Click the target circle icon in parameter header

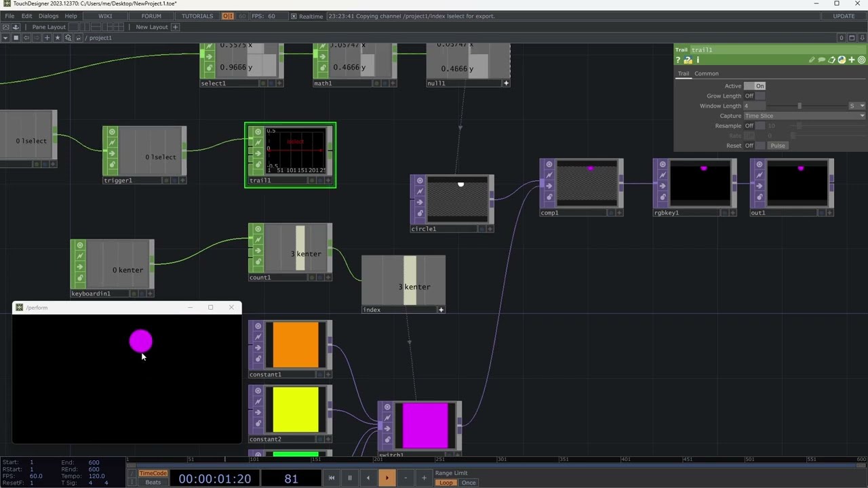click(x=862, y=60)
